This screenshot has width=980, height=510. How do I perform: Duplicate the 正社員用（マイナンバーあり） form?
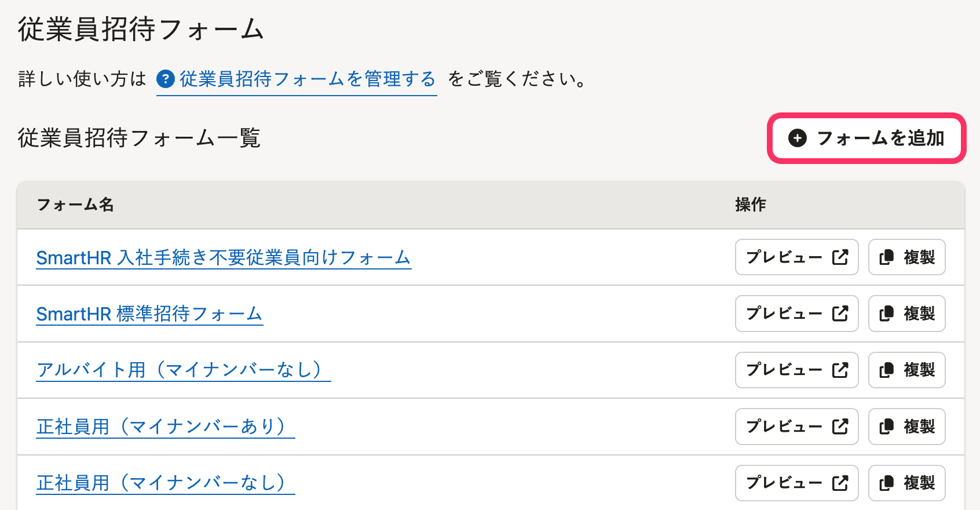click(x=906, y=427)
